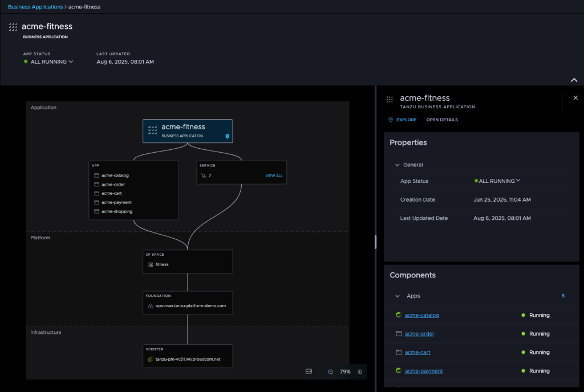
Task: Collapse the General properties section
Action: 397,165
